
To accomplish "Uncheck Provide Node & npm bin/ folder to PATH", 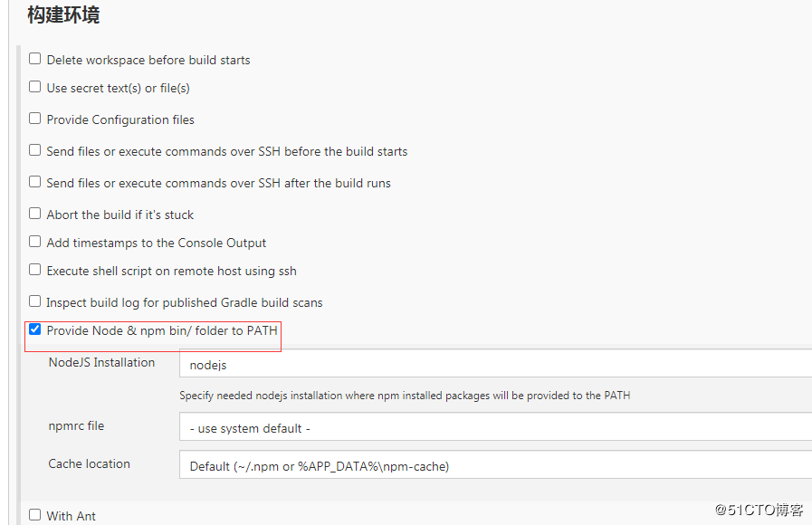I will (35, 329).
